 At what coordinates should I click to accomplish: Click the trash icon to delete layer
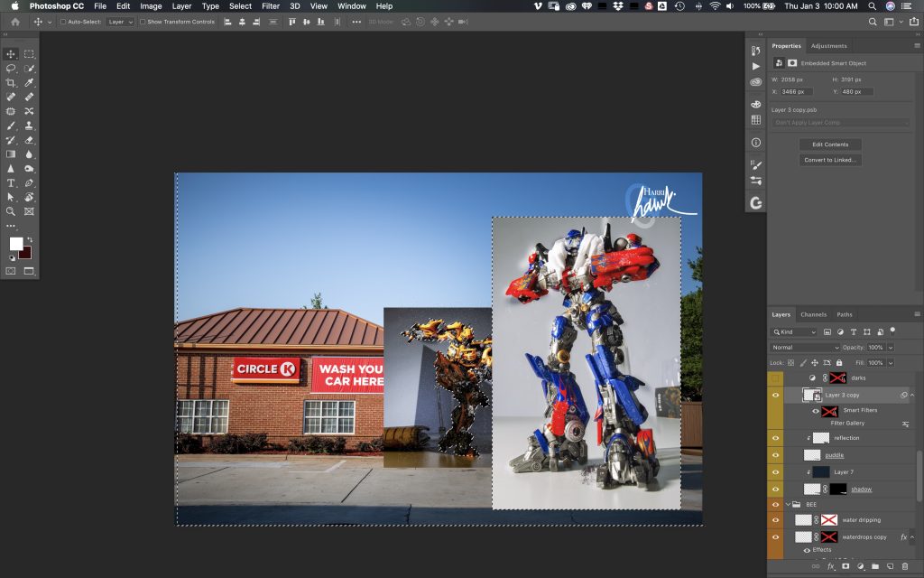[905, 567]
